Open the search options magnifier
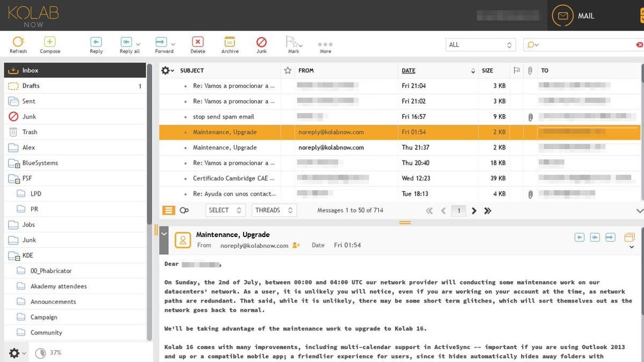This screenshot has width=644, height=362. pos(531,45)
